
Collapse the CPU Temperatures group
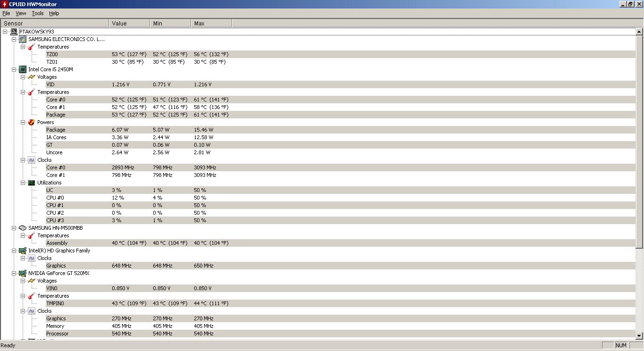(23, 92)
